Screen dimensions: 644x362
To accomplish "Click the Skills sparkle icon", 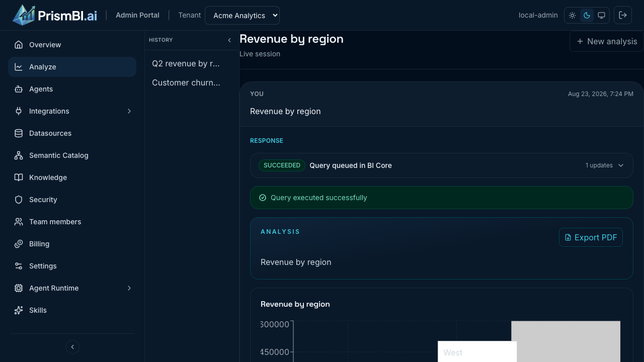I will [19, 310].
